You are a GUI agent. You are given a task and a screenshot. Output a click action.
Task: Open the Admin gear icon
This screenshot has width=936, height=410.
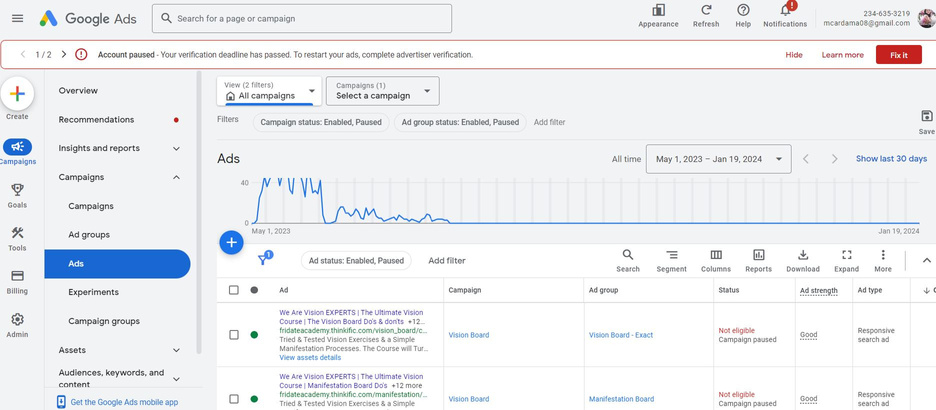point(17,319)
